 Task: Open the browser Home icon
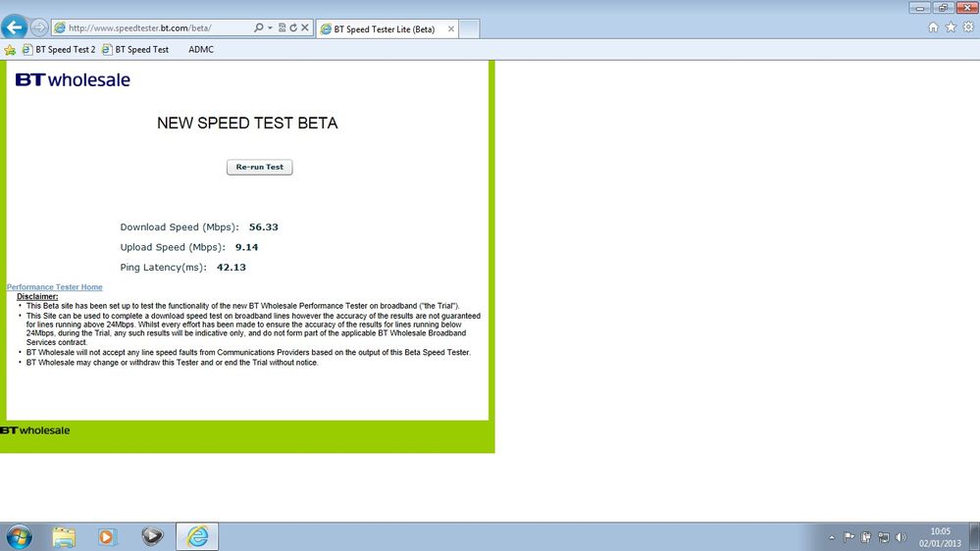click(933, 26)
